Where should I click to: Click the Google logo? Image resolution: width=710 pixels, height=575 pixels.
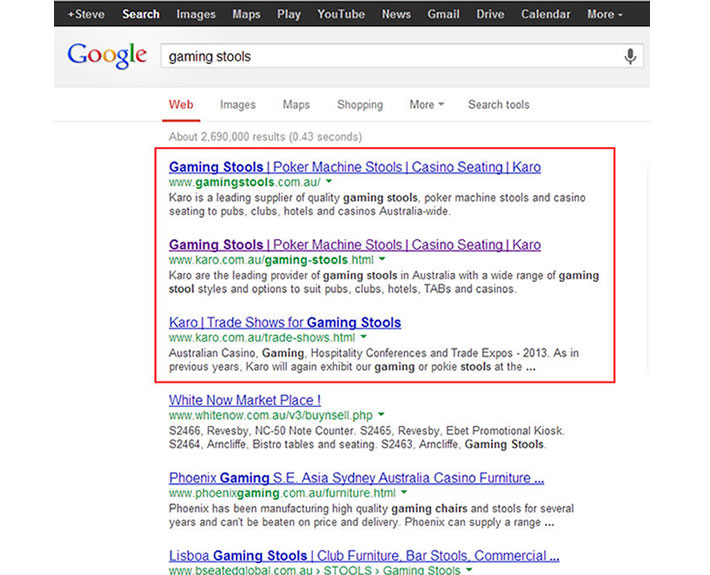[x=107, y=56]
